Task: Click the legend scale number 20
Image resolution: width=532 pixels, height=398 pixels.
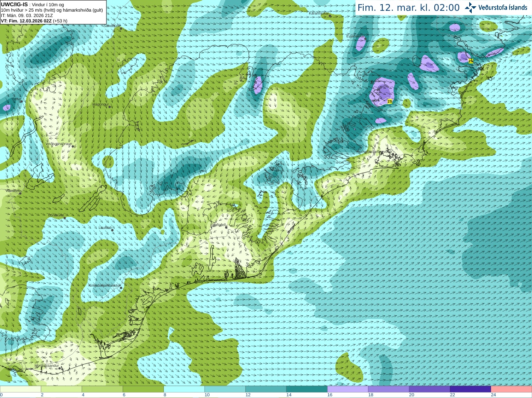Action: point(411,395)
